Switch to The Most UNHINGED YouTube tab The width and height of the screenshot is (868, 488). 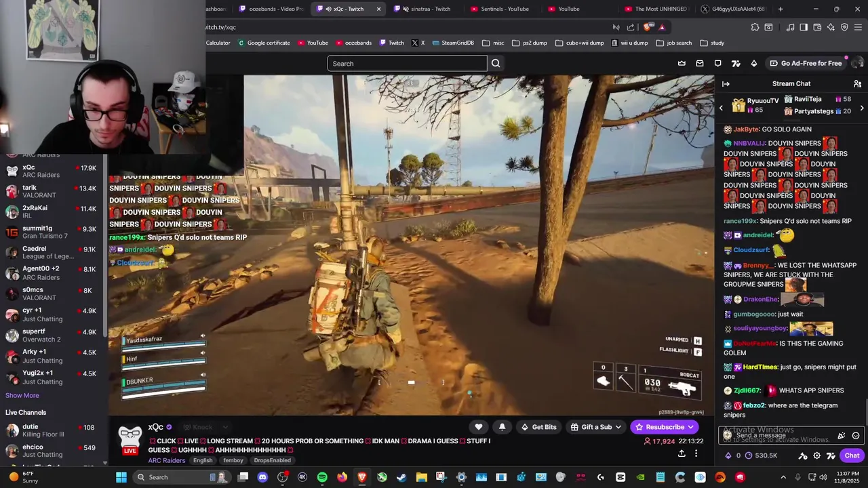click(655, 9)
